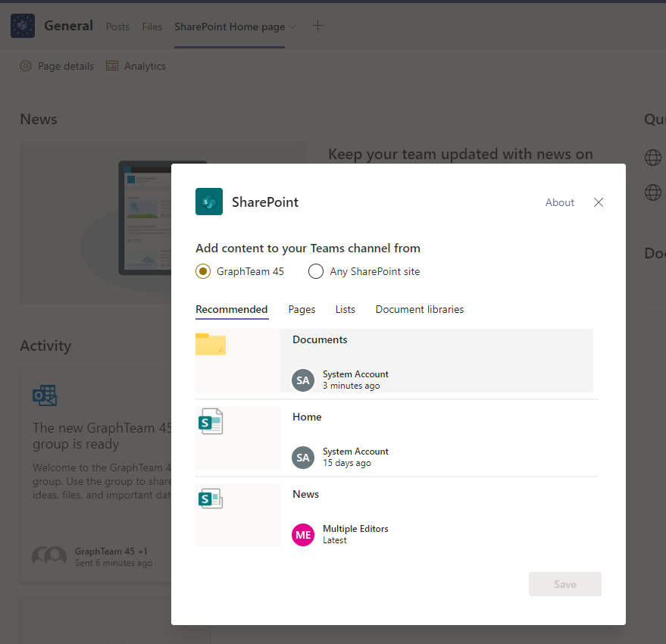Image resolution: width=666 pixels, height=644 pixels.
Task: Select the GraphTeam 45 radio button
Action: click(x=203, y=271)
